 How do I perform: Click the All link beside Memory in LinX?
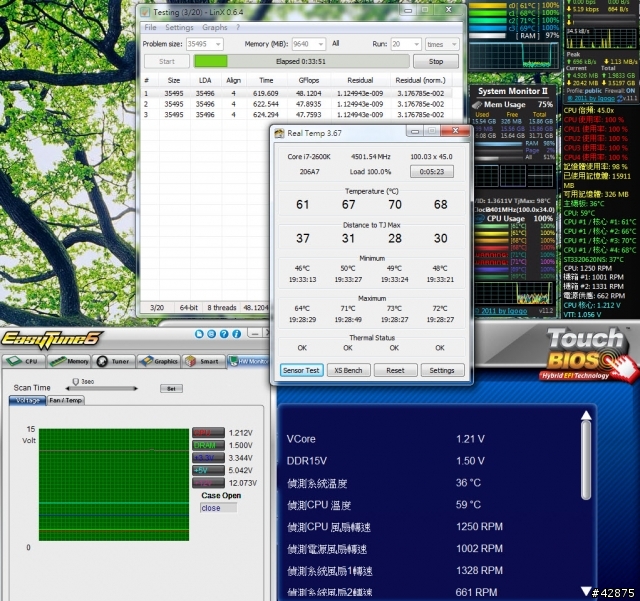(x=336, y=43)
